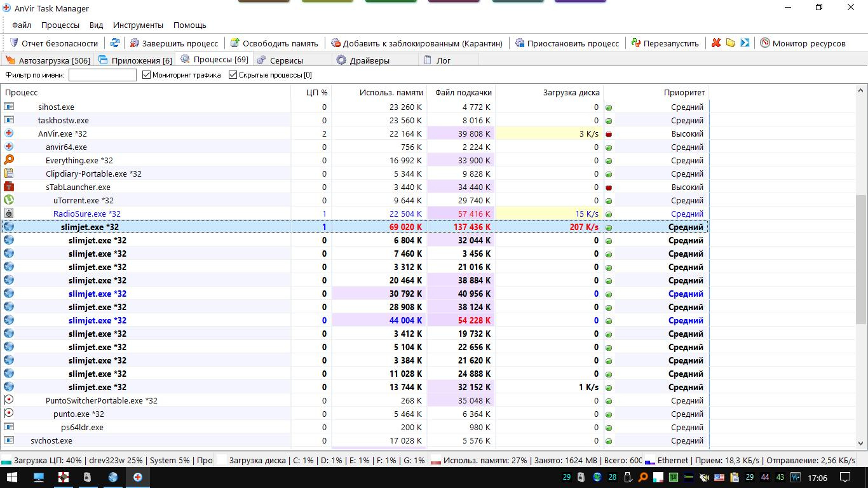868x488 pixels.
Task: Sort by the Файл подкачки column header
Action: point(461,92)
